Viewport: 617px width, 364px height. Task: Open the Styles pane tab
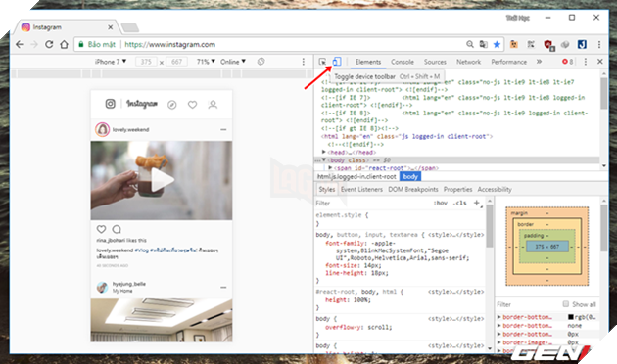(x=326, y=190)
